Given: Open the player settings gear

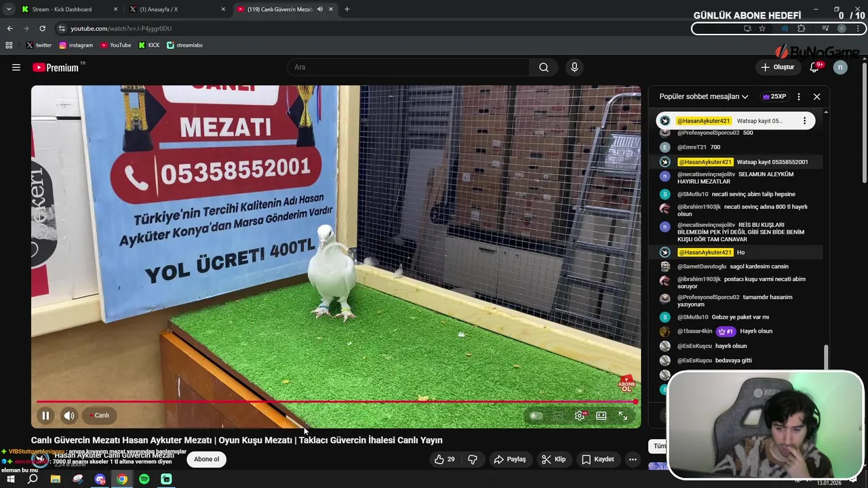Looking at the screenshot, I should [x=580, y=415].
